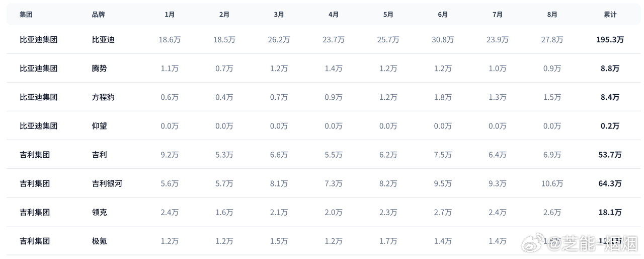Image resolution: width=644 pixels, height=259 pixels.
Task: Click the 累计 column header
Action: [x=610, y=15]
